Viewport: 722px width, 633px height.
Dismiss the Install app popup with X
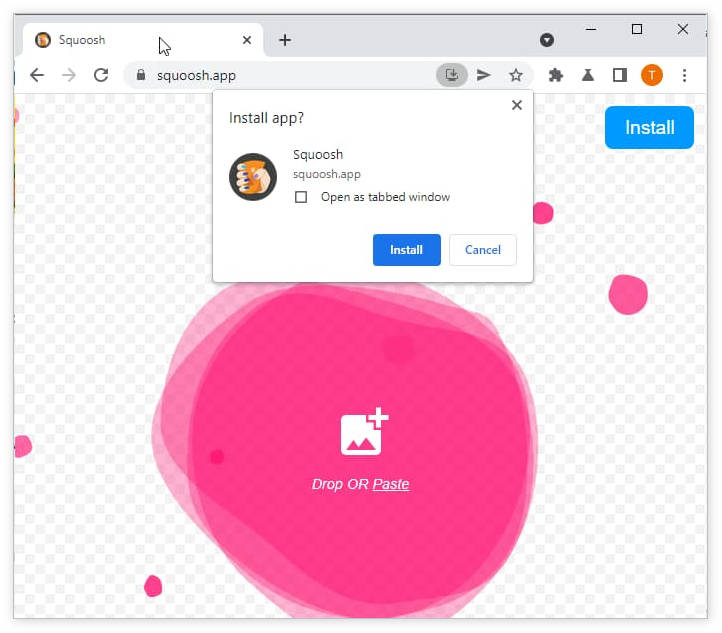point(517,105)
